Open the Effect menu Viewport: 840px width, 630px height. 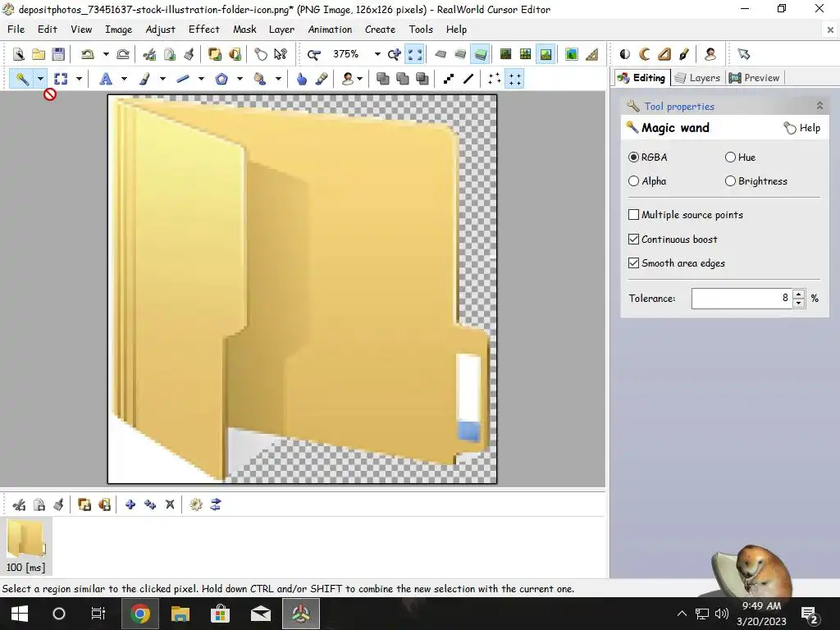(x=203, y=30)
